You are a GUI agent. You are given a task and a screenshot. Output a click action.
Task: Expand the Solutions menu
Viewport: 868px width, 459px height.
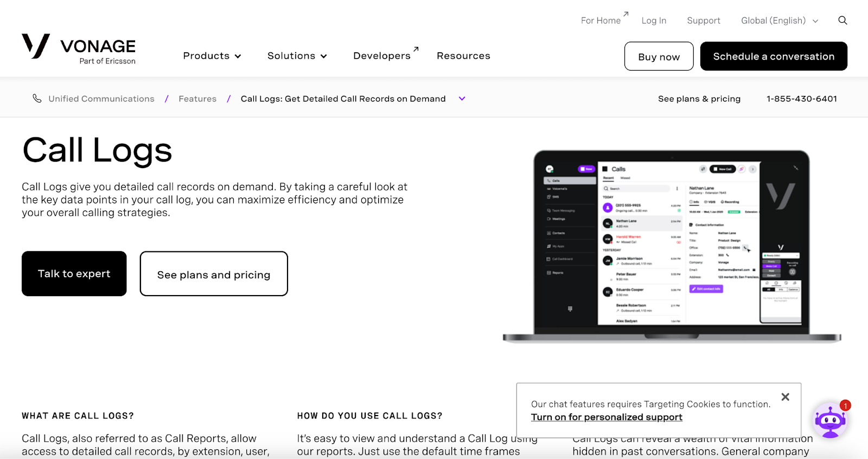coord(297,56)
